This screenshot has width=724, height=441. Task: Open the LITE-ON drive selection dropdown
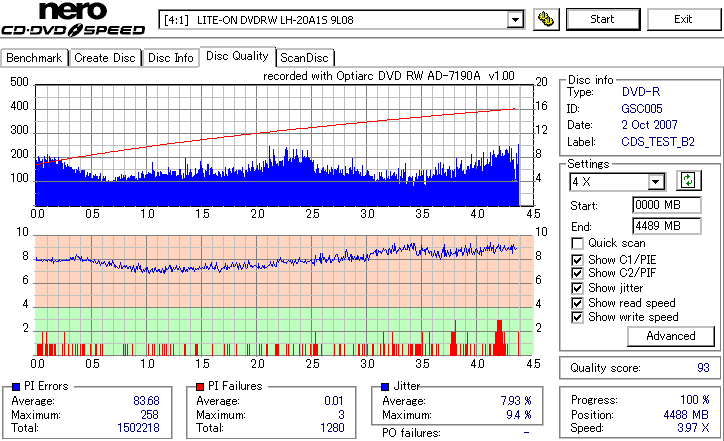pyautogui.click(x=515, y=20)
